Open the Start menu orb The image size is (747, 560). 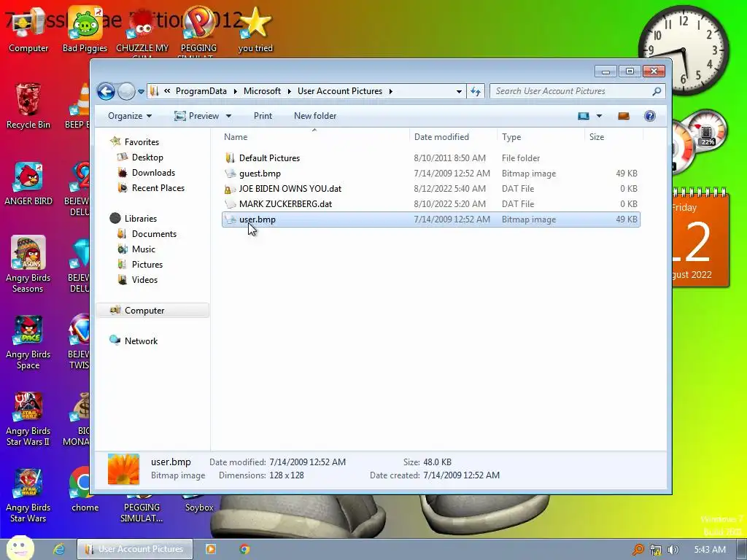[20, 548]
